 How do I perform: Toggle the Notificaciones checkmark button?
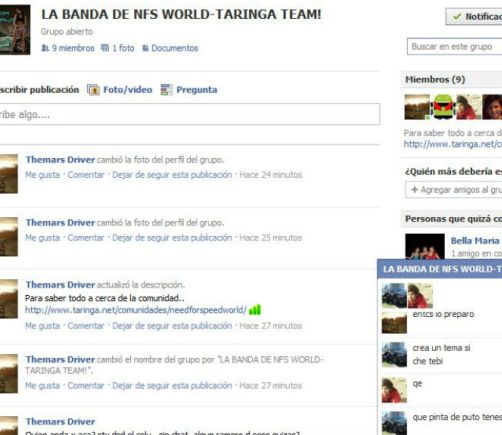pos(474,17)
